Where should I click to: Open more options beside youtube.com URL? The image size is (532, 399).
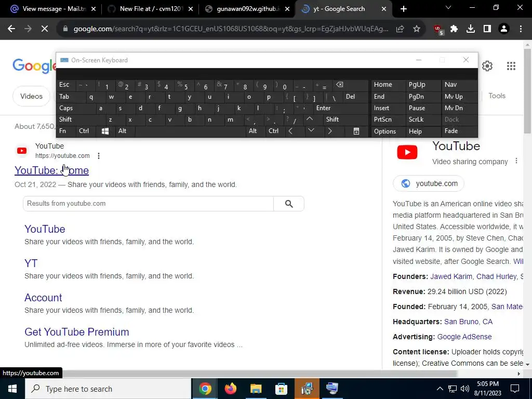tap(98, 156)
